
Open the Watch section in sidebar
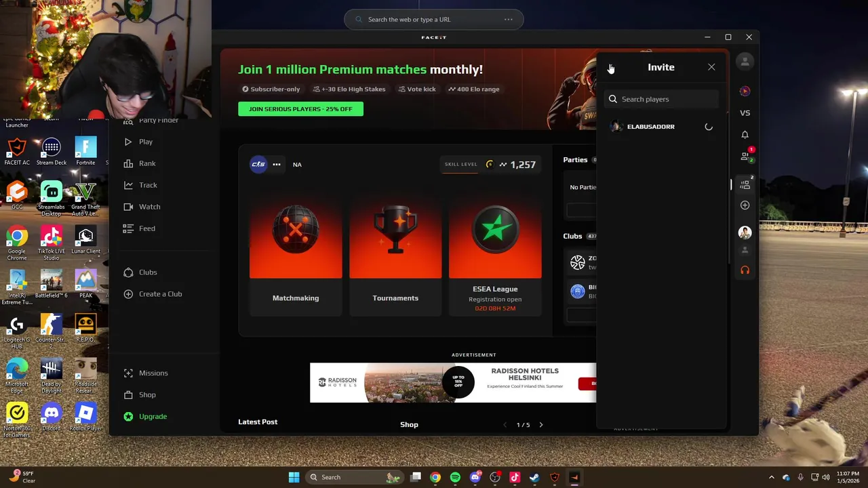(142, 207)
